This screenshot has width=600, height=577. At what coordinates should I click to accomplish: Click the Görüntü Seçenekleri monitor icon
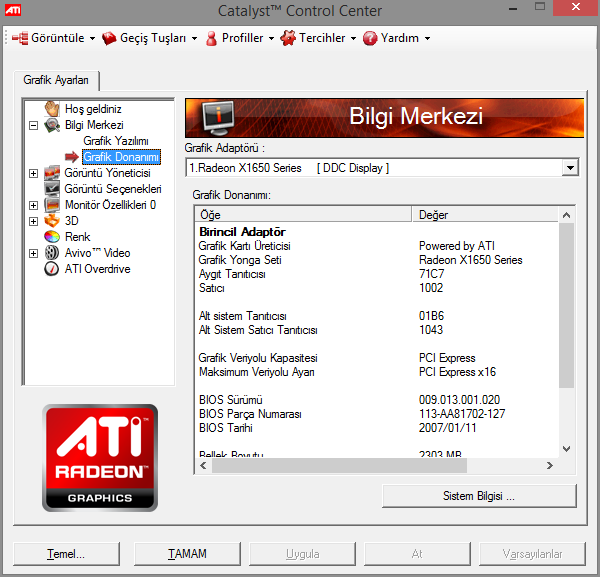click(52, 189)
